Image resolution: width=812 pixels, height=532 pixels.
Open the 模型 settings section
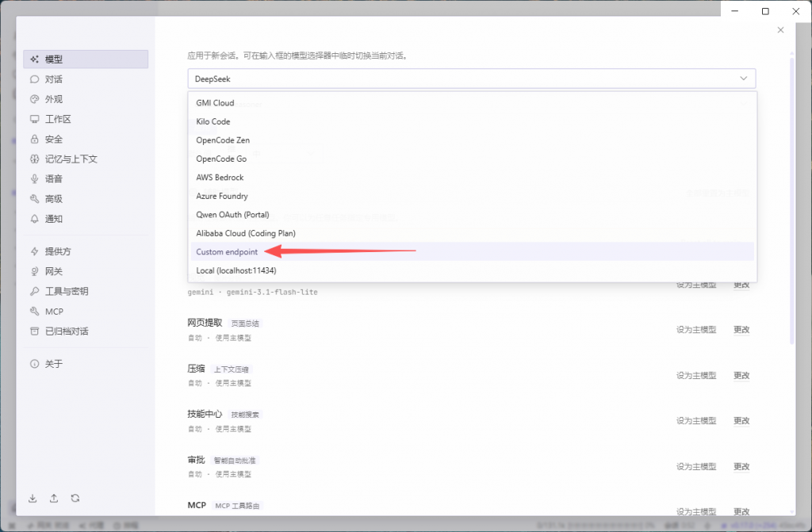pos(86,59)
